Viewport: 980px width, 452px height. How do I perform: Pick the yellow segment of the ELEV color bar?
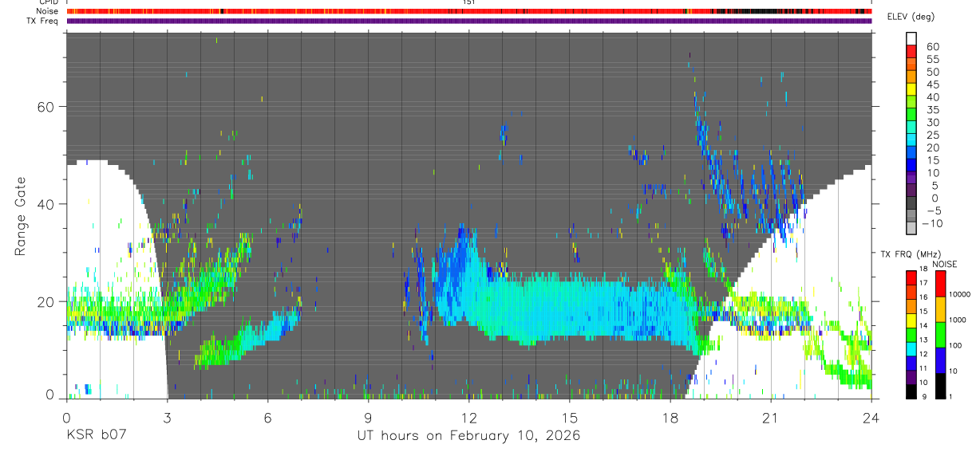pyautogui.click(x=912, y=89)
